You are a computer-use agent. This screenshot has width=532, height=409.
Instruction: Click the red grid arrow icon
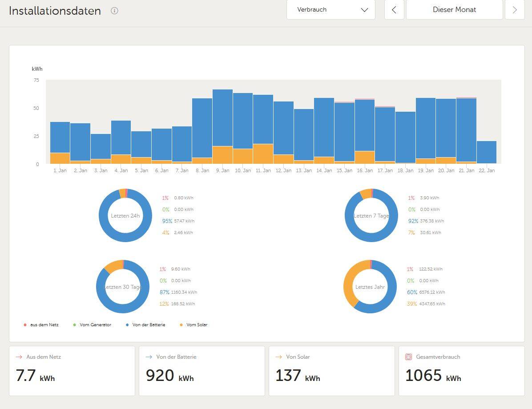click(x=19, y=357)
